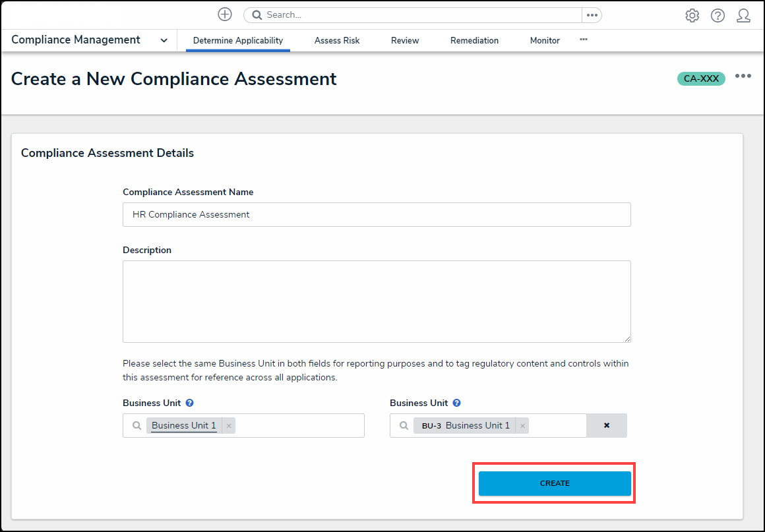Screen dimensions: 765x532
Task: Show help for left Business Unit field
Action: pos(190,403)
